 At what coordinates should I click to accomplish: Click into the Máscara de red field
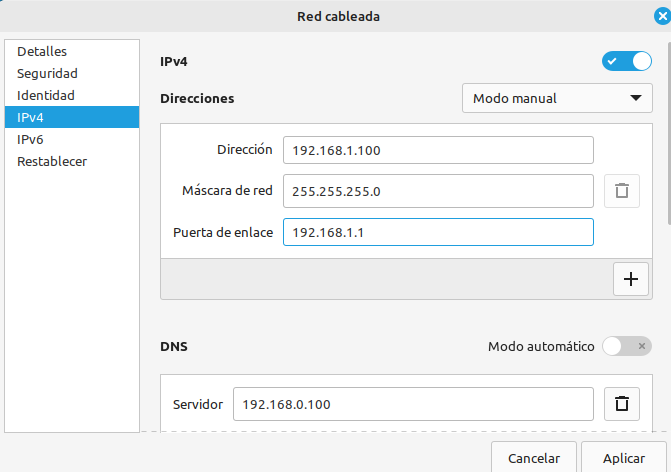point(438,191)
